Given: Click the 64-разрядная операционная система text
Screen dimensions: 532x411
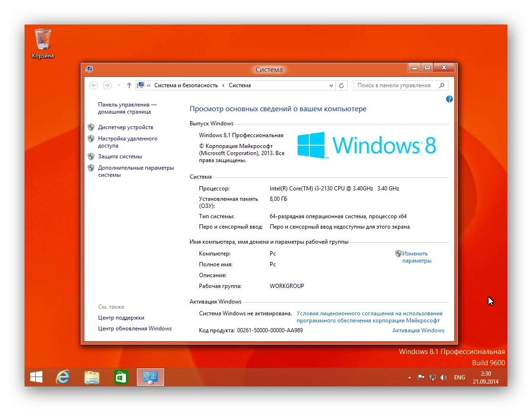Looking at the screenshot, I should tap(338, 216).
